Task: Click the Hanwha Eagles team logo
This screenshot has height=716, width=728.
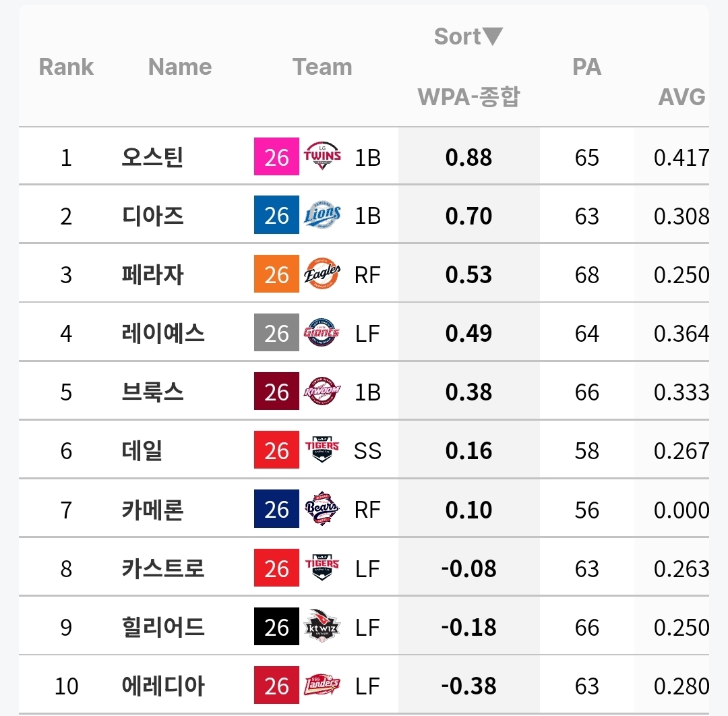Action: (322, 274)
